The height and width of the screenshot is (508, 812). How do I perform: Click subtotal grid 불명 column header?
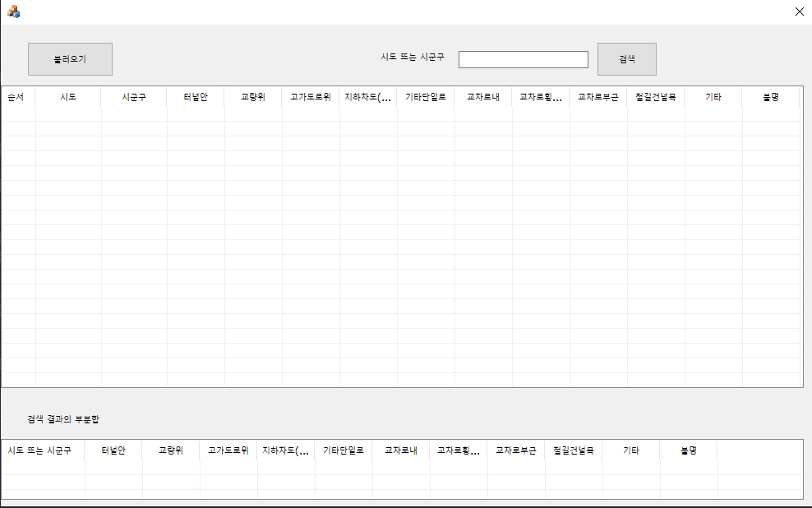click(688, 450)
